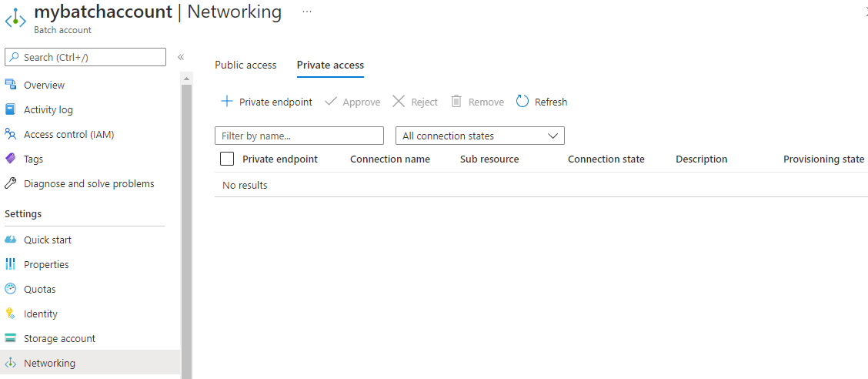
Task: Click the Remove trash can icon
Action: click(456, 102)
